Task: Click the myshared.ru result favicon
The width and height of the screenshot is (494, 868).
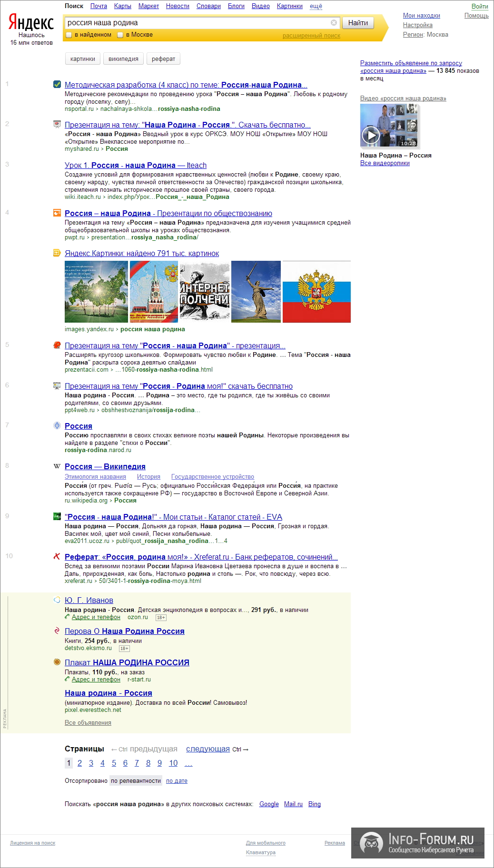Action: (x=57, y=124)
